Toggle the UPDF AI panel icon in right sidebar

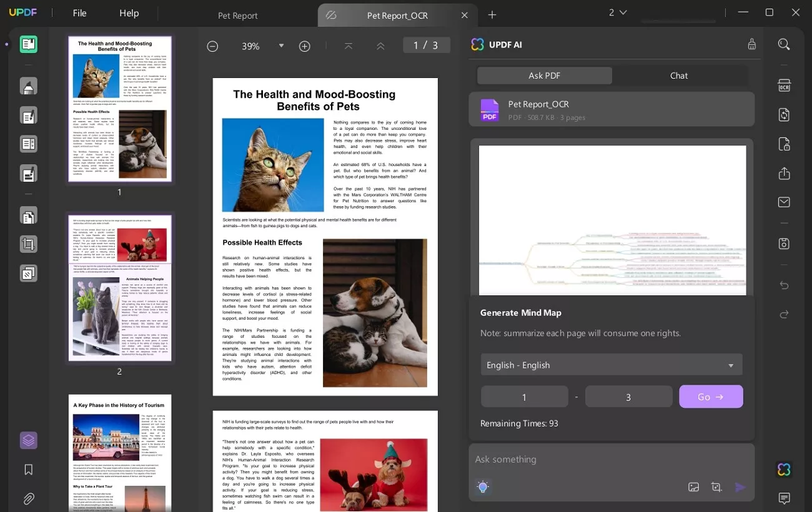click(x=784, y=470)
